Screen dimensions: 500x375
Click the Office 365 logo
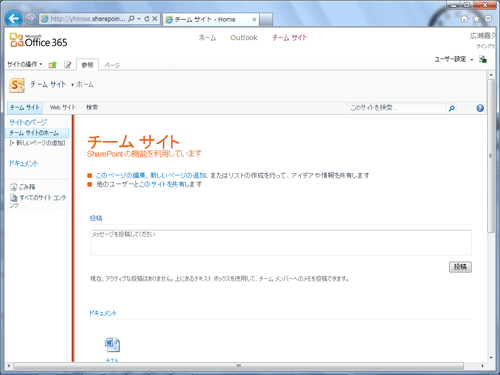click(x=38, y=40)
